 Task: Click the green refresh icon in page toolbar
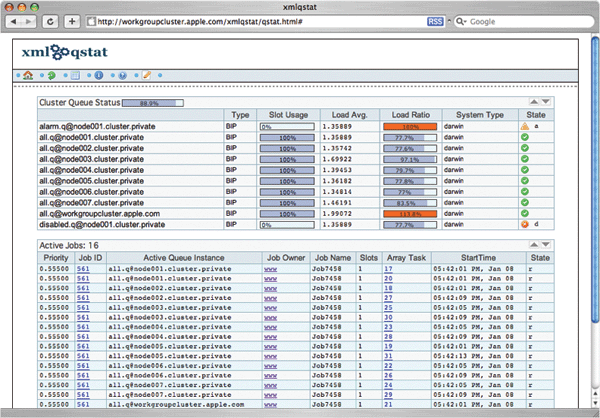51,76
